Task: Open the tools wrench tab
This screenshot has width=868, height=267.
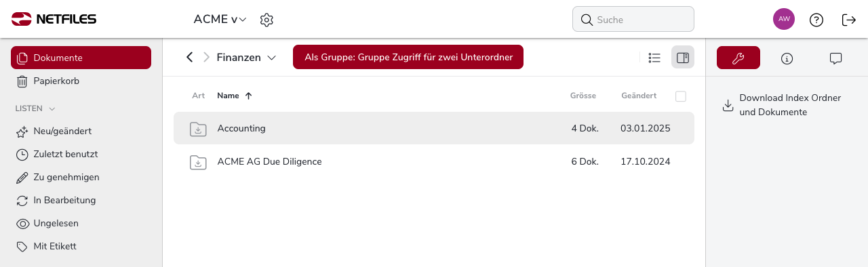Action: click(738, 58)
